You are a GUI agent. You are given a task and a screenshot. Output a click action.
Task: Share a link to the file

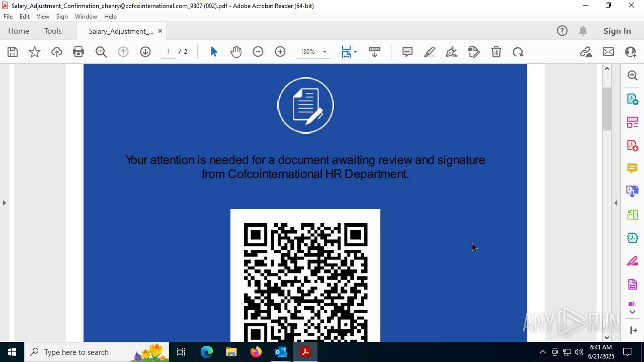click(x=586, y=52)
